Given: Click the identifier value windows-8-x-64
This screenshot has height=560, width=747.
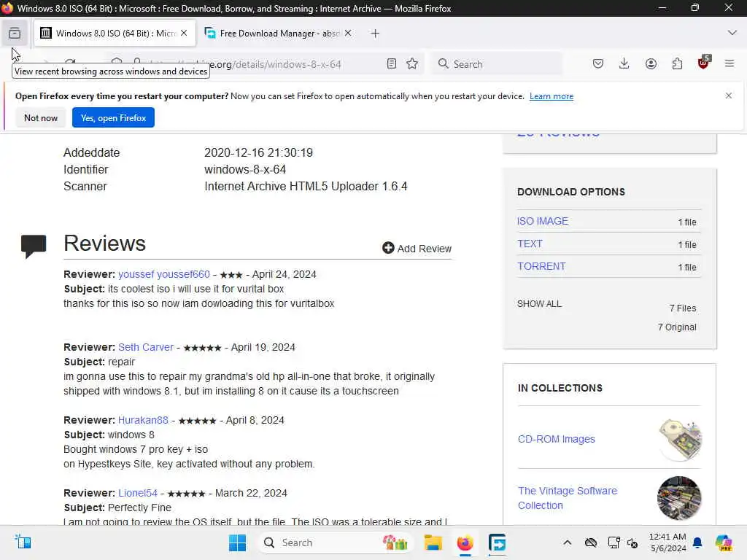Looking at the screenshot, I should (x=245, y=169).
